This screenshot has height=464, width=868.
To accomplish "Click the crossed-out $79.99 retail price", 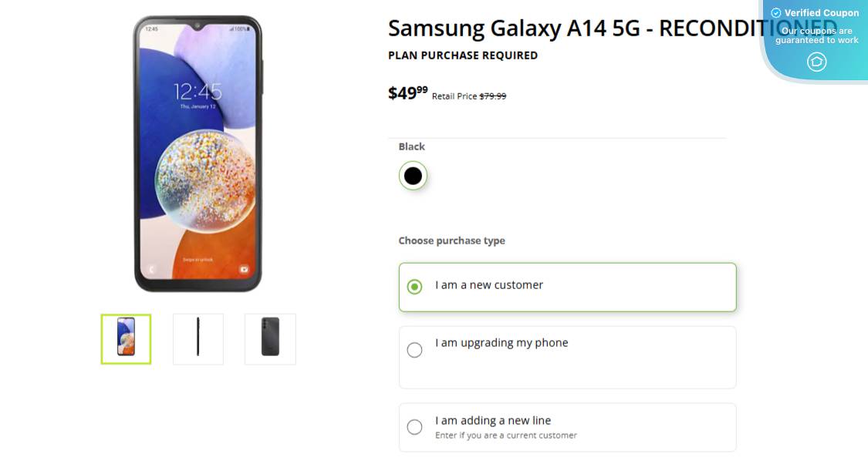I will click(493, 96).
